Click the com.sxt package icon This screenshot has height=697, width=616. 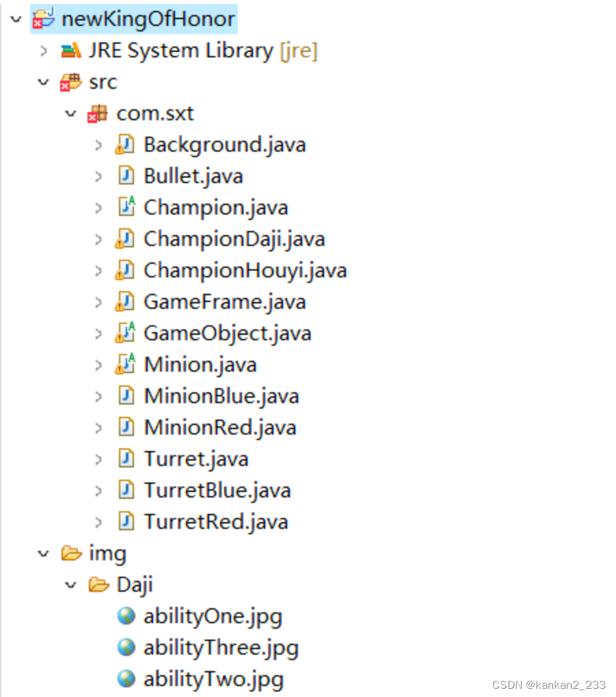coord(98,114)
